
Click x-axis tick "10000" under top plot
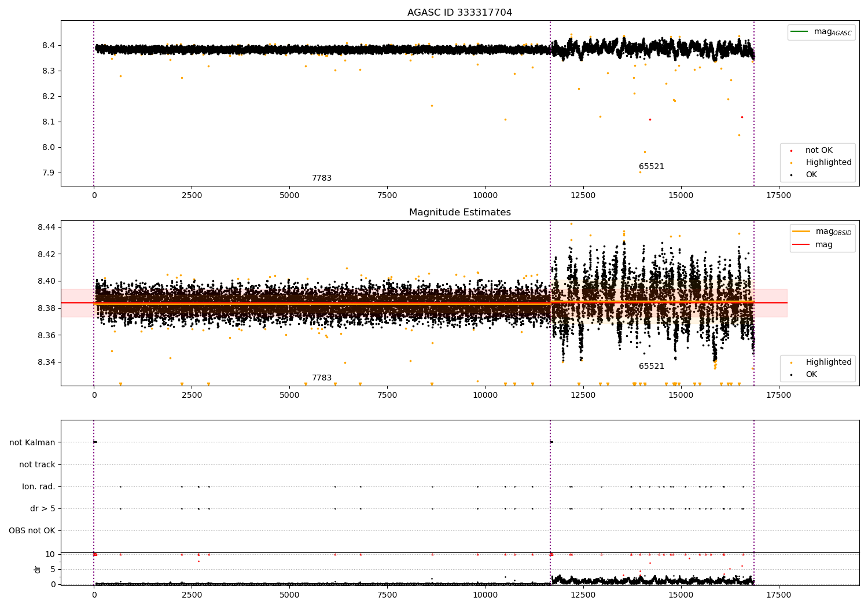[485, 196]
